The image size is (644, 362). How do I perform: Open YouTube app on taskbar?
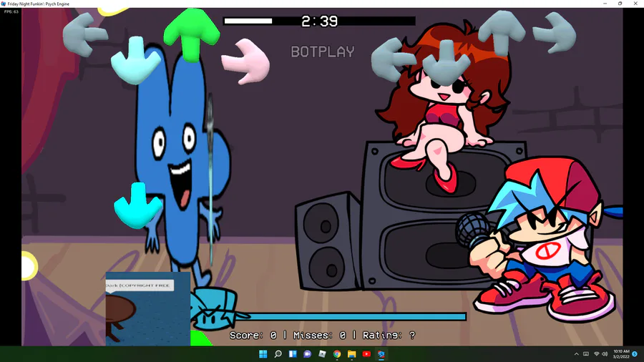366,354
